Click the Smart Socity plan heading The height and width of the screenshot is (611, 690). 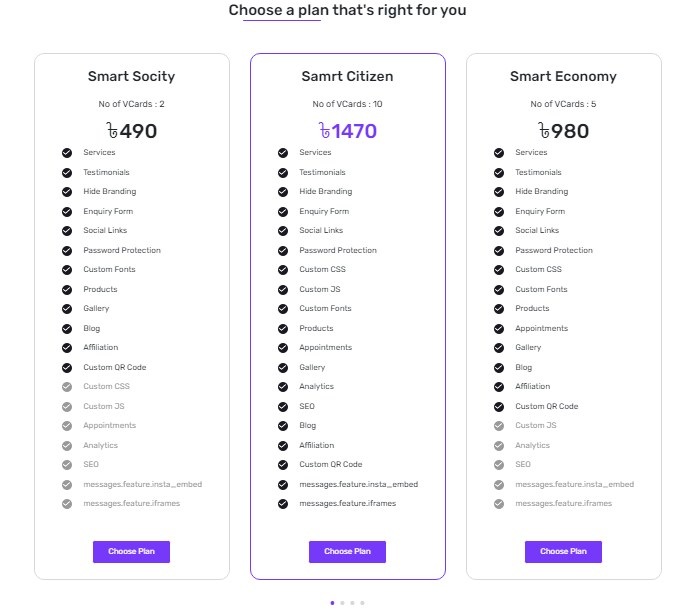(131, 76)
